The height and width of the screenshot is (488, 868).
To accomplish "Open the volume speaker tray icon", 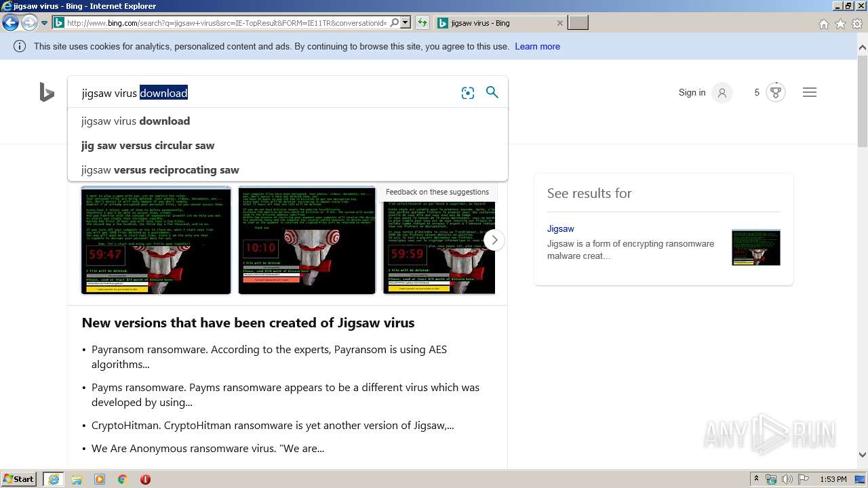I will pos(787,479).
